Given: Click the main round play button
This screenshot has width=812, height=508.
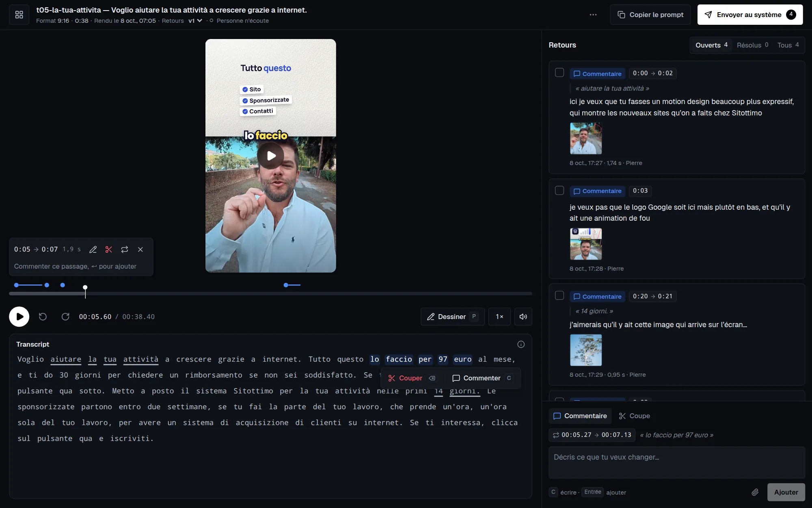Looking at the screenshot, I should (x=19, y=317).
